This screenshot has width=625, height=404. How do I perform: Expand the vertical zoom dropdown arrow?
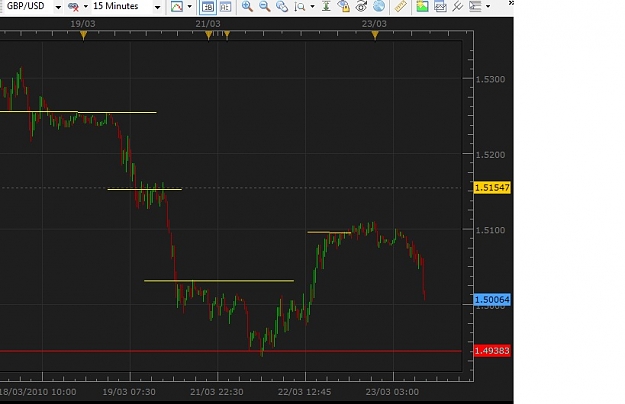click(x=312, y=6)
